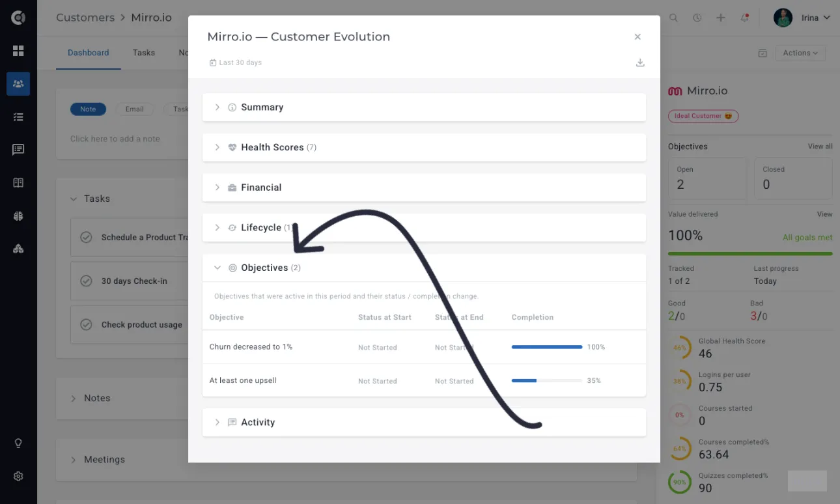The width and height of the screenshot is (840, 504).
Task: Download the Customer Evolution report
Action: pos(640,63)
